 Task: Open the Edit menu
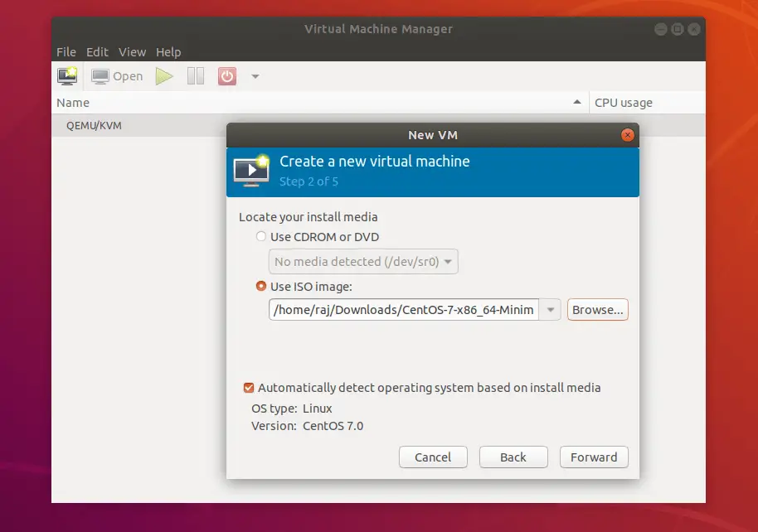tap(97, 51)
